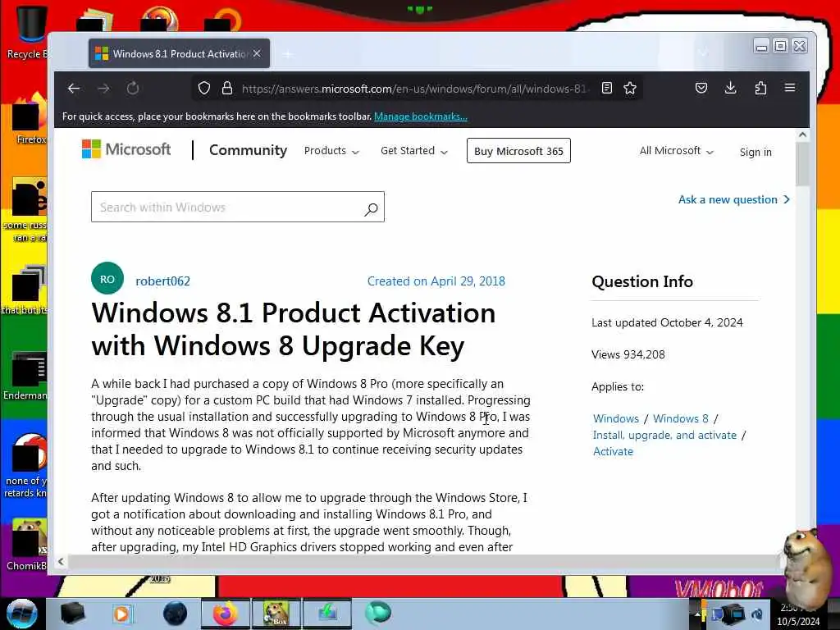
Task: Click the search magnifier icon
Action: point(371,209)
